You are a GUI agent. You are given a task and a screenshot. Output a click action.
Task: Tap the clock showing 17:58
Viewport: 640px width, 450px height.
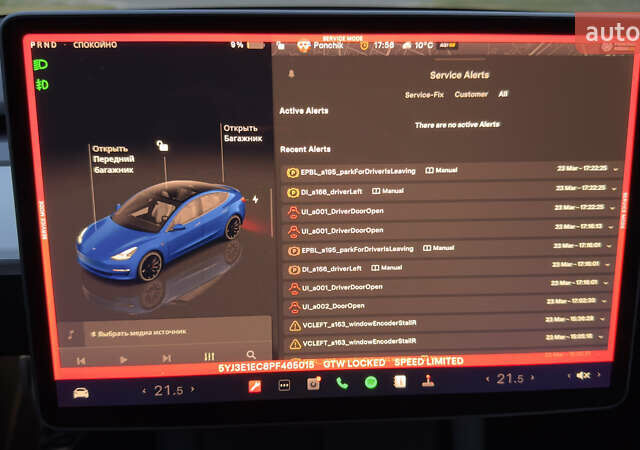tap(377, 45)
